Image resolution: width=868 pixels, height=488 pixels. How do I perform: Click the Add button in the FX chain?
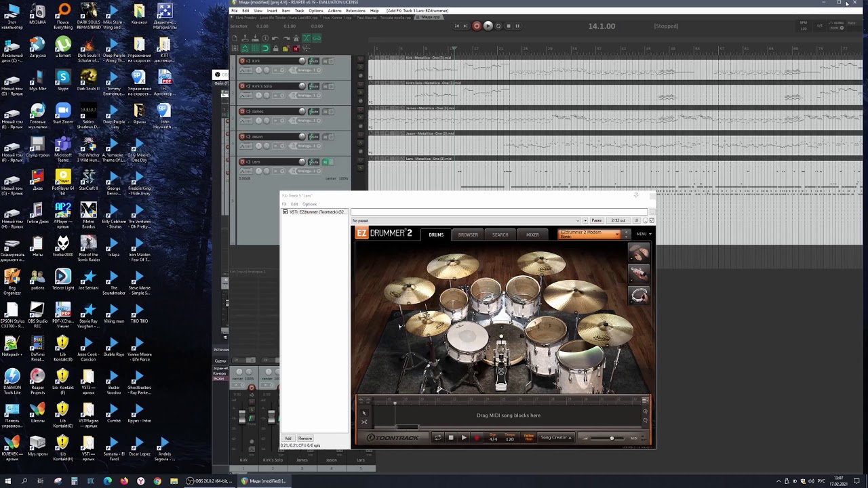(x=288, y=439)
